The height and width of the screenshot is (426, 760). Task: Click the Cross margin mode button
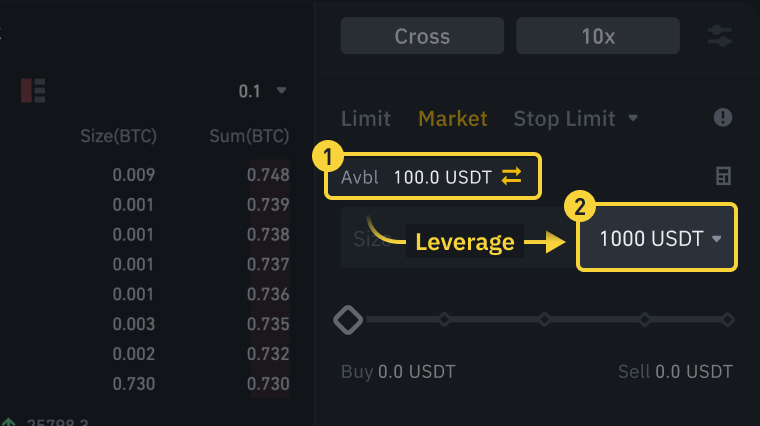(x=422, y=36)
